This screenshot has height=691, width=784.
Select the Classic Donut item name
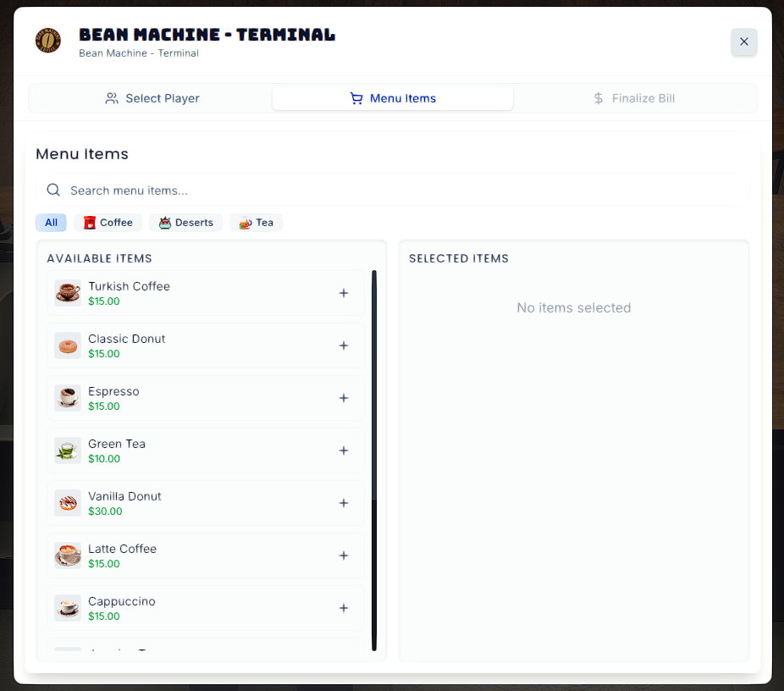126,339
